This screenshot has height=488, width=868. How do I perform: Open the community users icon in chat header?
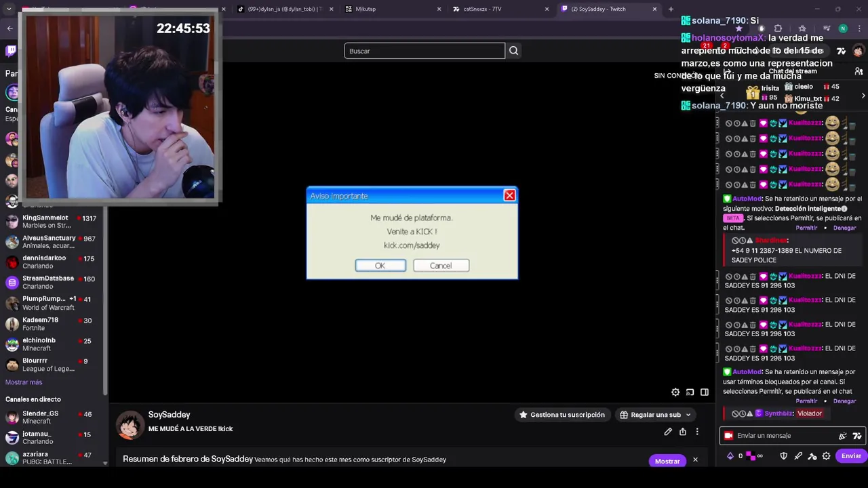pyautogui.click(x=859, y=71)
